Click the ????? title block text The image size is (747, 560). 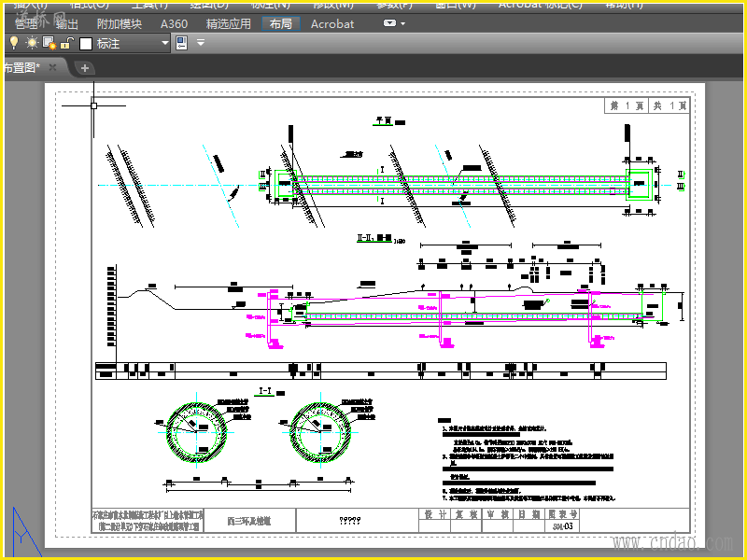[349, 521]
